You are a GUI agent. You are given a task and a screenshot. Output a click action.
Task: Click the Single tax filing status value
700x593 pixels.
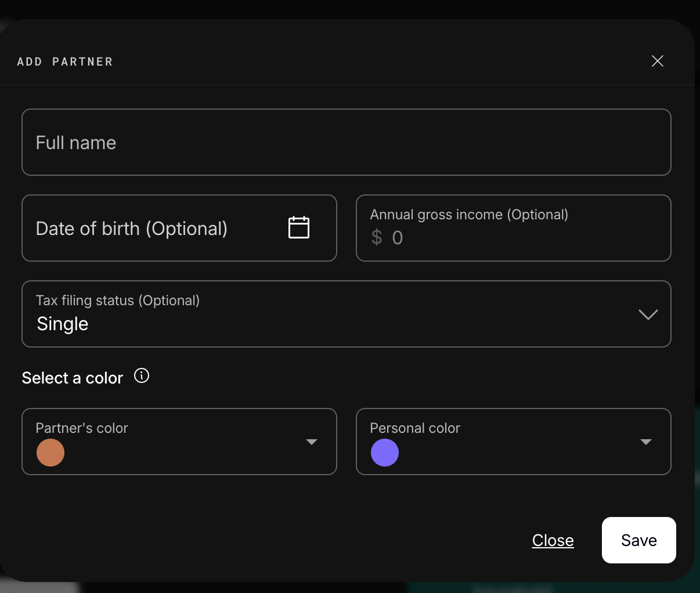tap(63, 324)
